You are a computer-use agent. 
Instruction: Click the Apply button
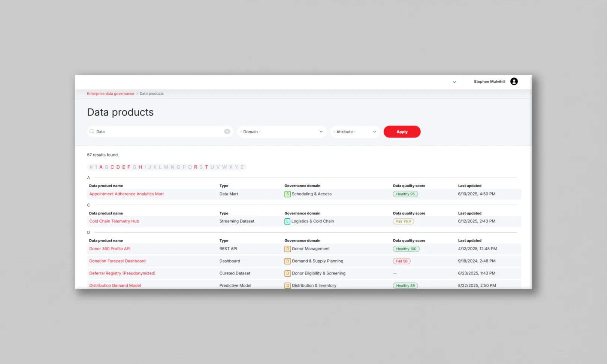point(402,131)
